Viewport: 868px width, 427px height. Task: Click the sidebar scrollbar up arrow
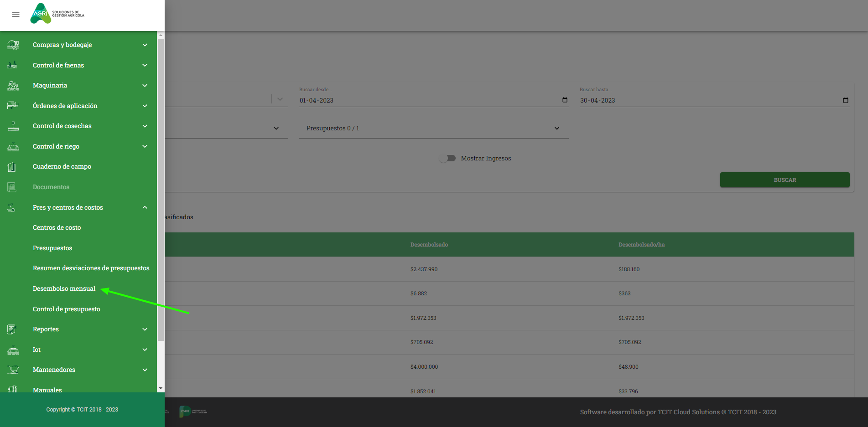(x=161, y=35)
